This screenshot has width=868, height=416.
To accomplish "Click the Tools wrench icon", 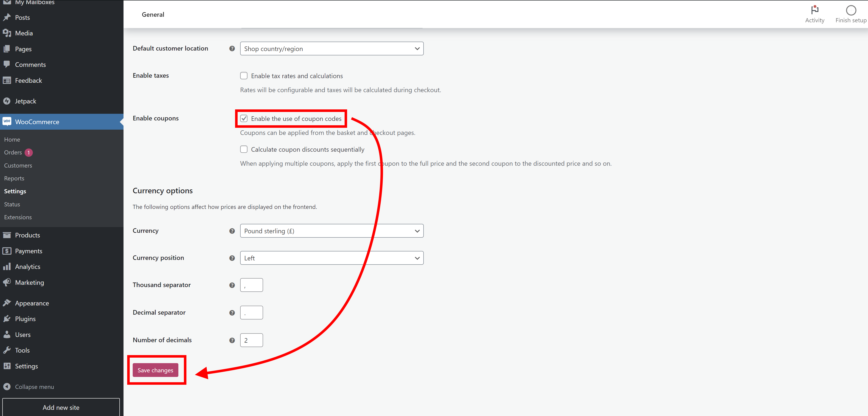I will click(7, 350).
